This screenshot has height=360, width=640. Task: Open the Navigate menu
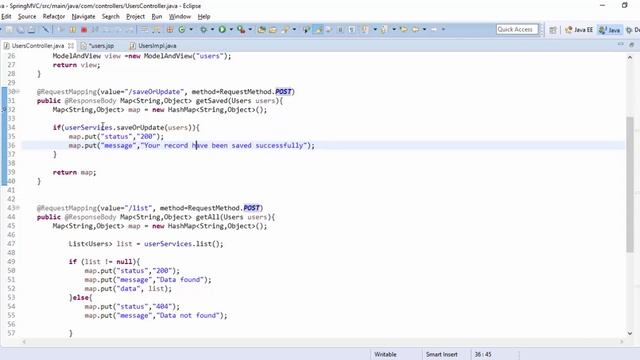click(83, 17)
